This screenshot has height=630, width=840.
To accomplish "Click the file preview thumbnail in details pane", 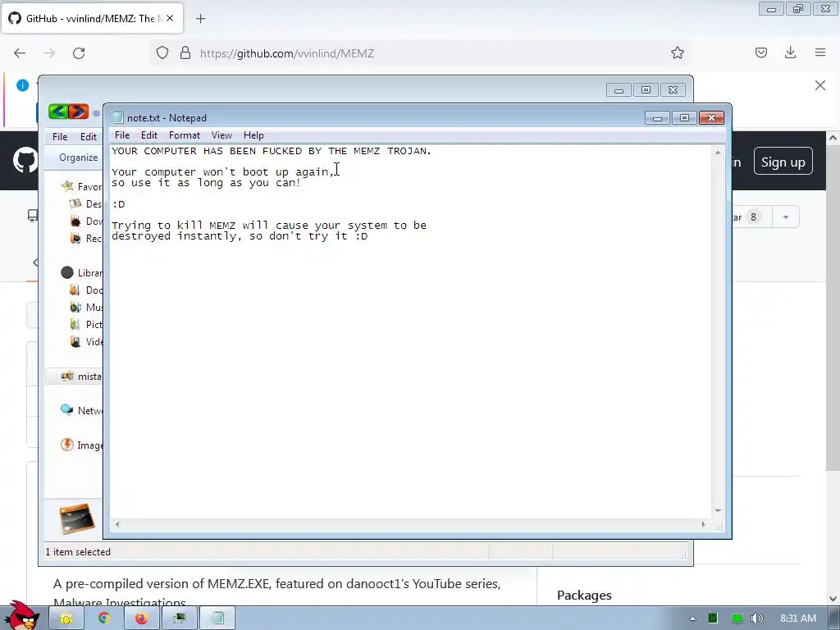I will (77, 518).
